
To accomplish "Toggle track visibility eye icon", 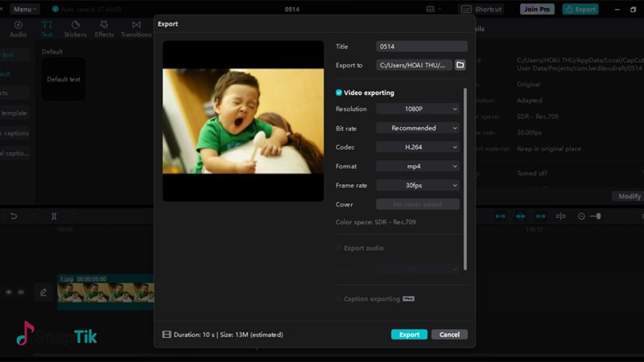I will (x=9, y=292).
